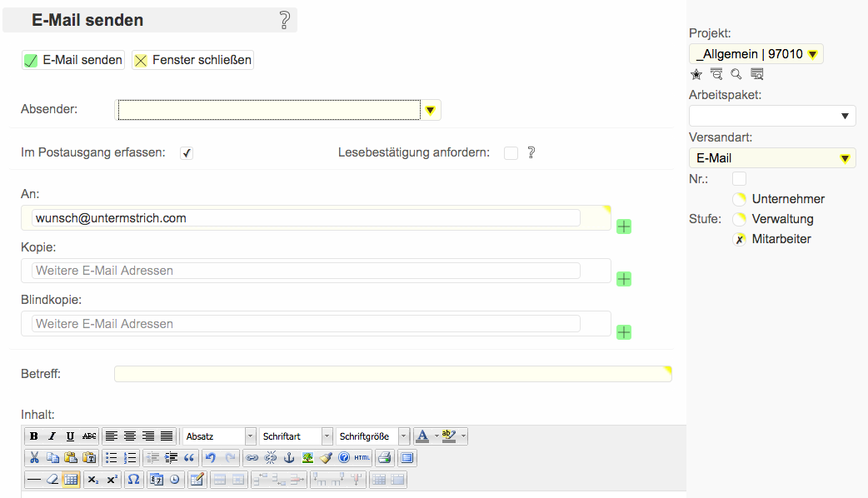Open the text color picker

(x=423, y=436)
